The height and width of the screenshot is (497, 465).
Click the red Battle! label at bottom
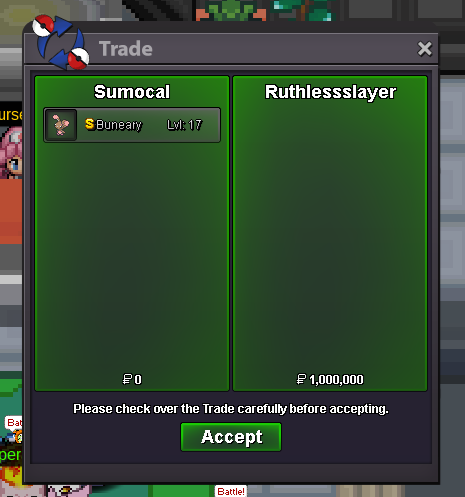[231, 491]
